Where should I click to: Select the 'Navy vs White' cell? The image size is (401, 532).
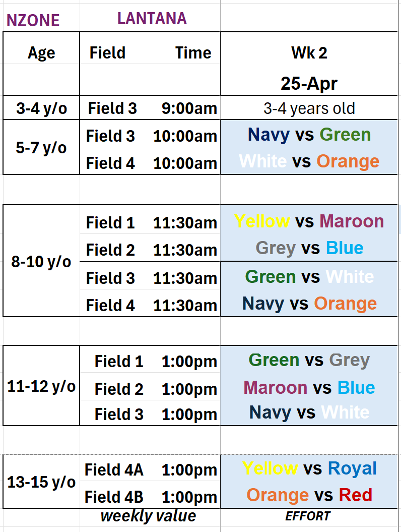(309, 412)
